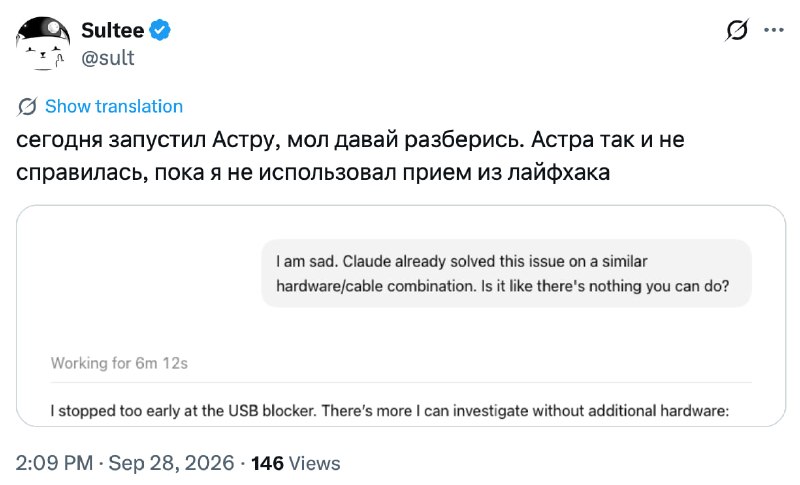Click the word лайфхака in the tweet
The image size is (800, 485).
tap(559, 172)
